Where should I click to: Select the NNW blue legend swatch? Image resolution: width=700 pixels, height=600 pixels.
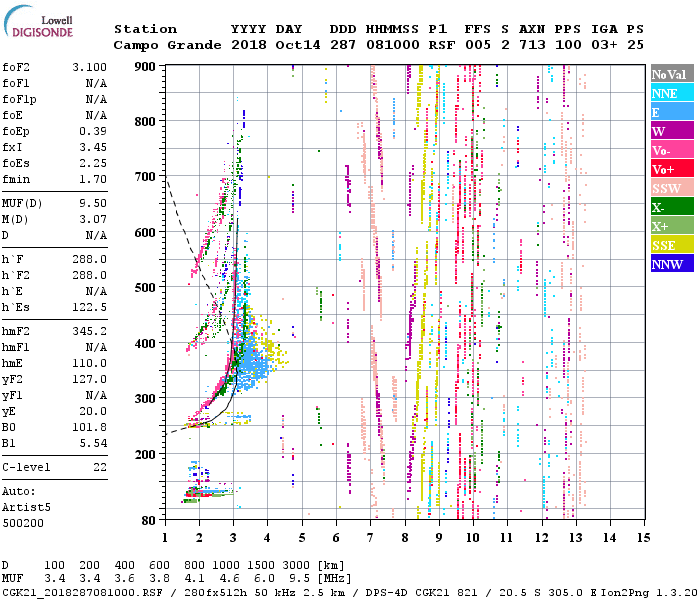(672, 263)
